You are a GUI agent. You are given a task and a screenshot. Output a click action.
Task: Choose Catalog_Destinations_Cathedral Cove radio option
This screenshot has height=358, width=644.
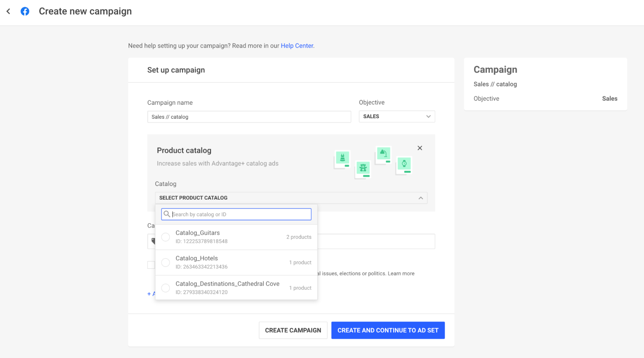point(166,288)
